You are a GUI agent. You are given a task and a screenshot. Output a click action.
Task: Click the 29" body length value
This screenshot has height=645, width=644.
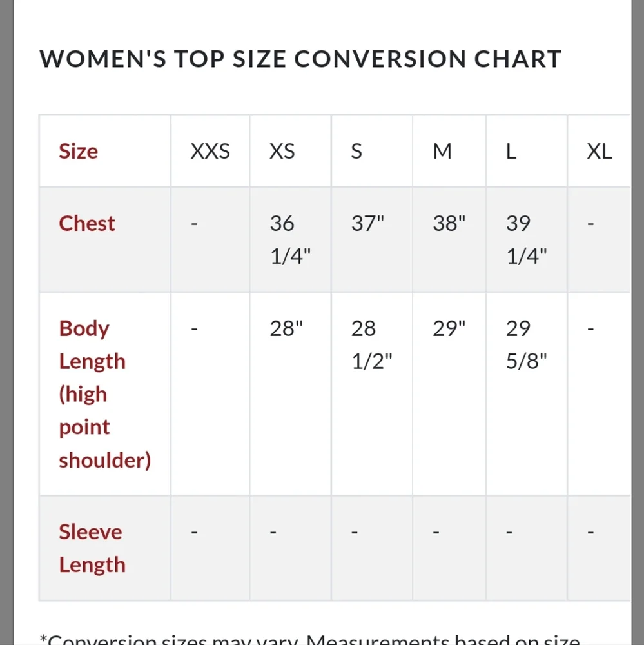449,329
